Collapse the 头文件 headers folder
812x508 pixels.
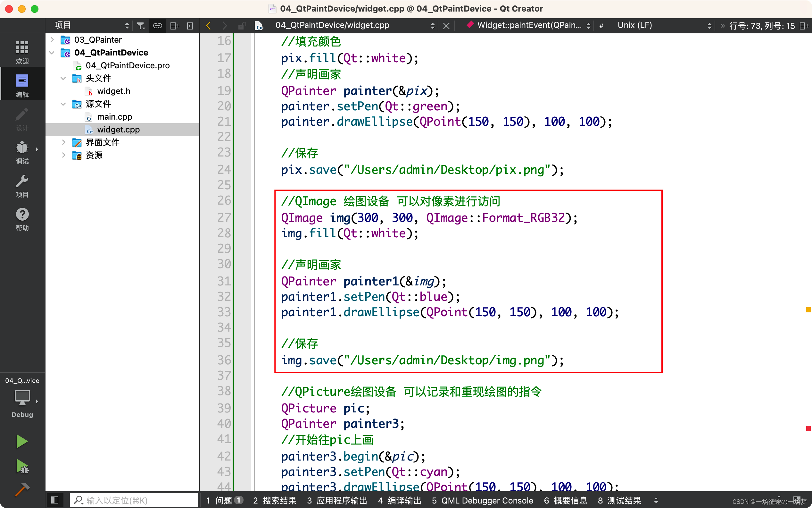click(63, 78)
